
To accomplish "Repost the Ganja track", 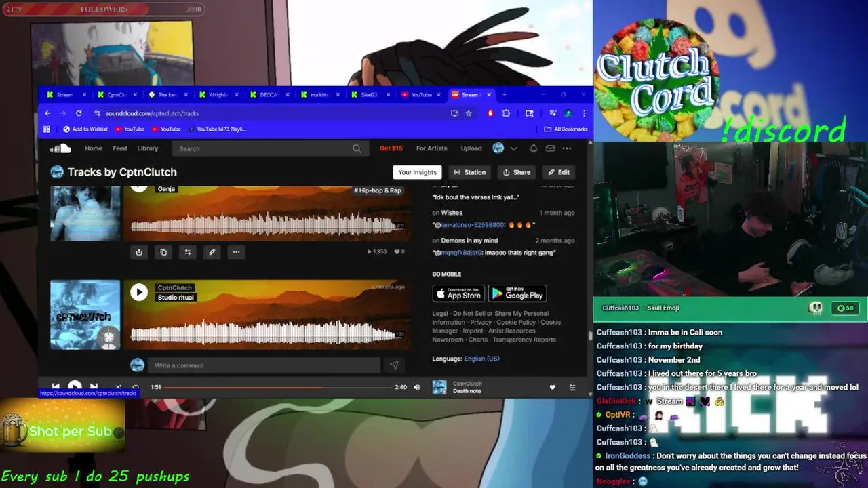I will coord(188,252).
